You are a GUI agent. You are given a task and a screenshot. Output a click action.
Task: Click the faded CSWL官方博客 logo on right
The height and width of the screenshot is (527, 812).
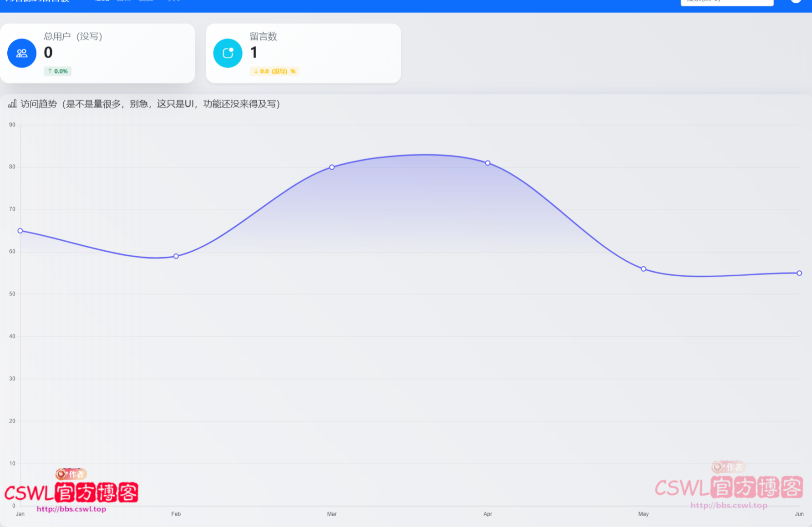(729, 488)
